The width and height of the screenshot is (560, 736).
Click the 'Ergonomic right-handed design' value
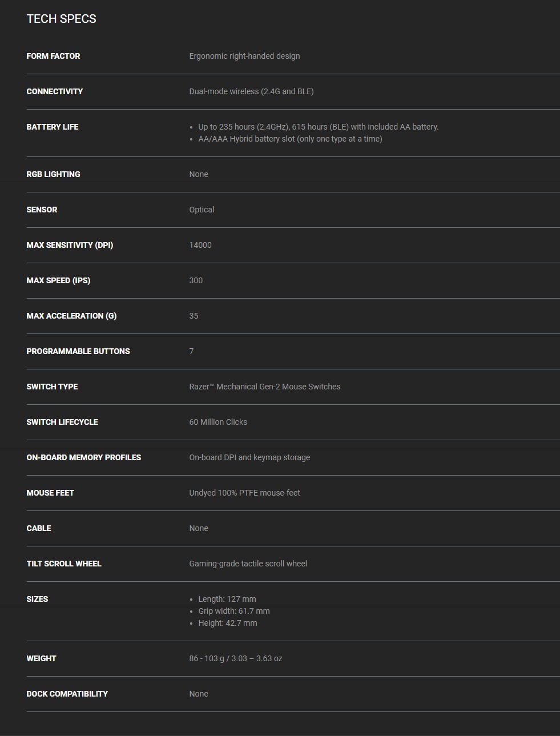tap(244, 56)
